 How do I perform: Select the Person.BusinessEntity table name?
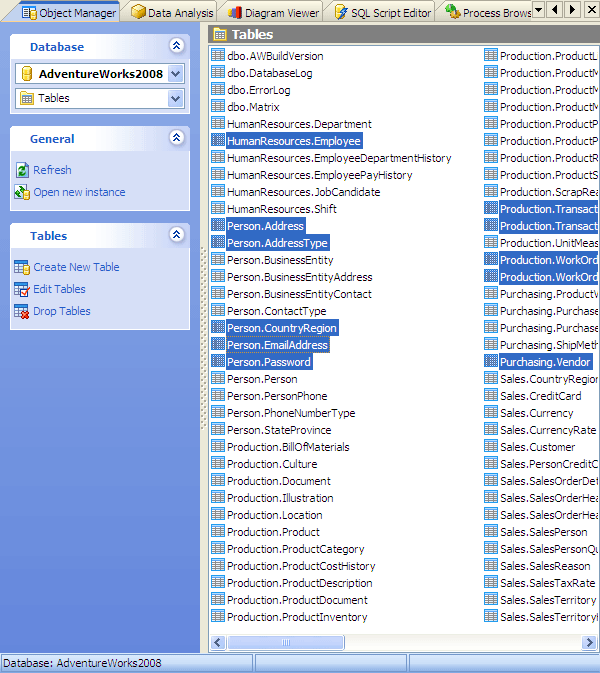[280, 260]
